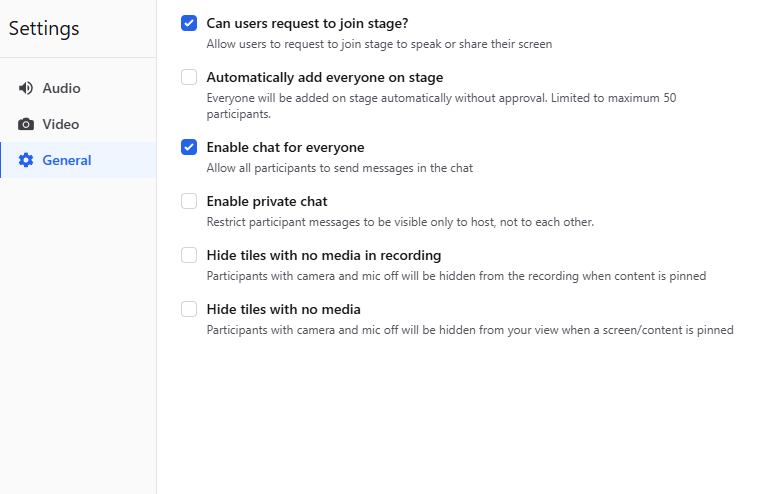This screenshot has width=761, height=494.
Task: Check "Hide tiles with no media in recording" box
Action: point(189,255)
